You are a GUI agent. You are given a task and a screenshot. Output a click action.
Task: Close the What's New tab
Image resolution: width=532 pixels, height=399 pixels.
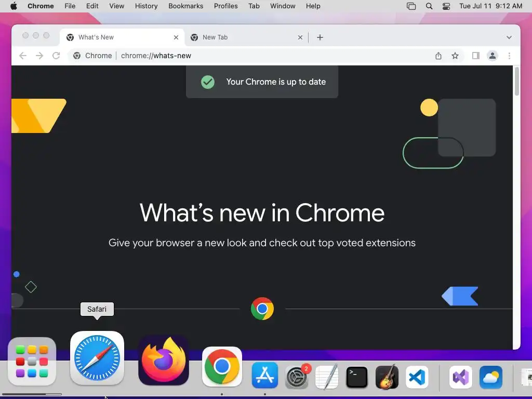176,37
